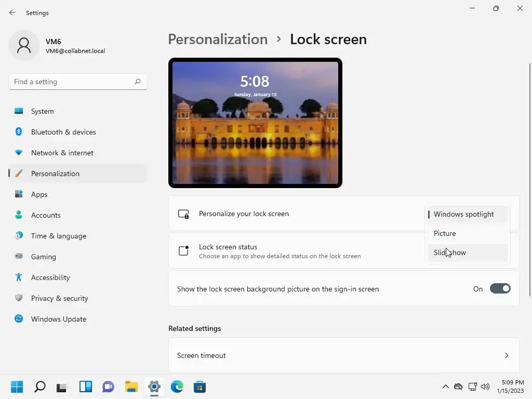
Task: Go to Time & language category
Action: point(78,235)
